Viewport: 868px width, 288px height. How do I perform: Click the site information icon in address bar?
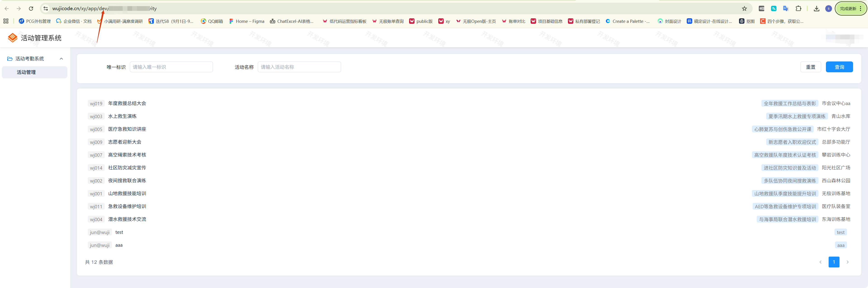46,9
